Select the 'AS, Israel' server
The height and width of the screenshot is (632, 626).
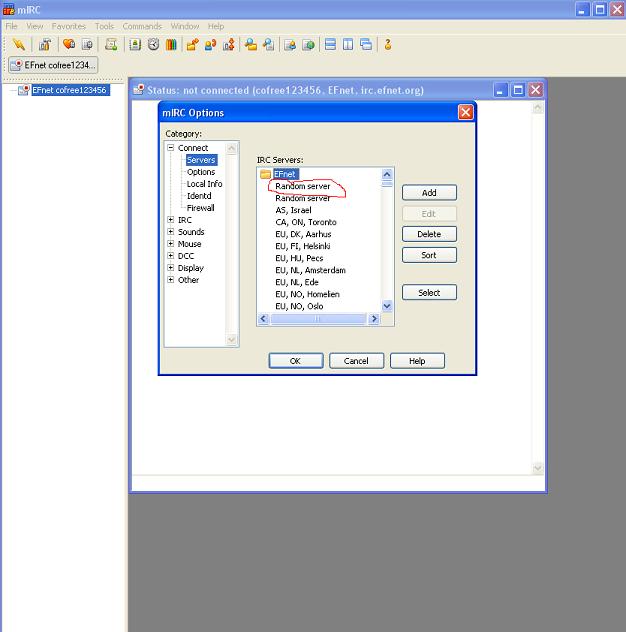(293, 210)
